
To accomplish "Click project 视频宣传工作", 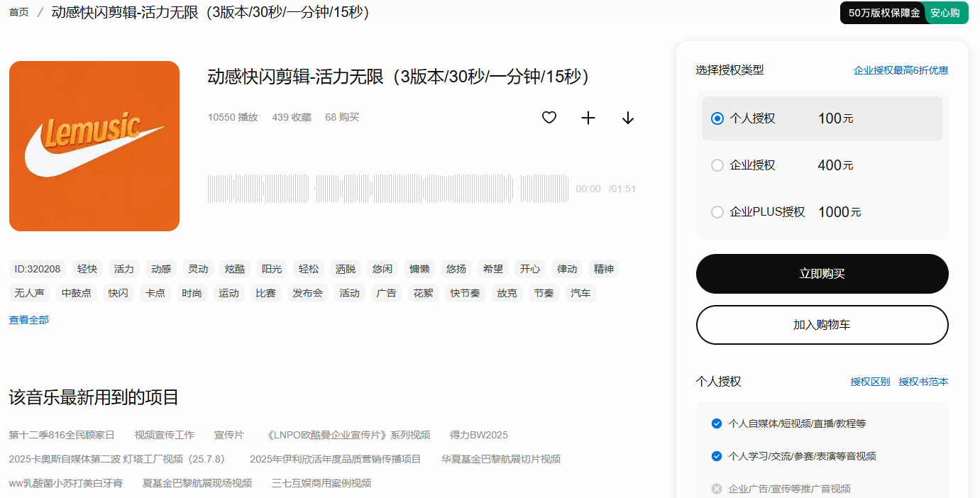I will click(165, 435).
